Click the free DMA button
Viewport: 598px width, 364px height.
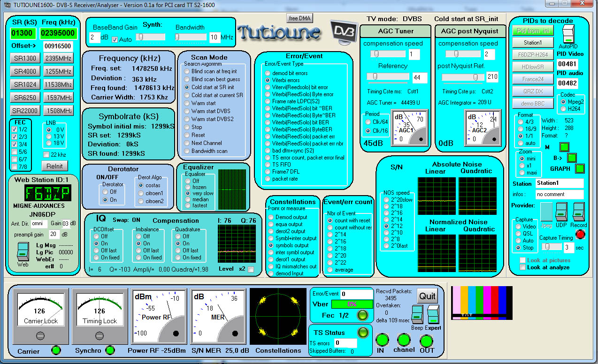click(x=300, y=18)
